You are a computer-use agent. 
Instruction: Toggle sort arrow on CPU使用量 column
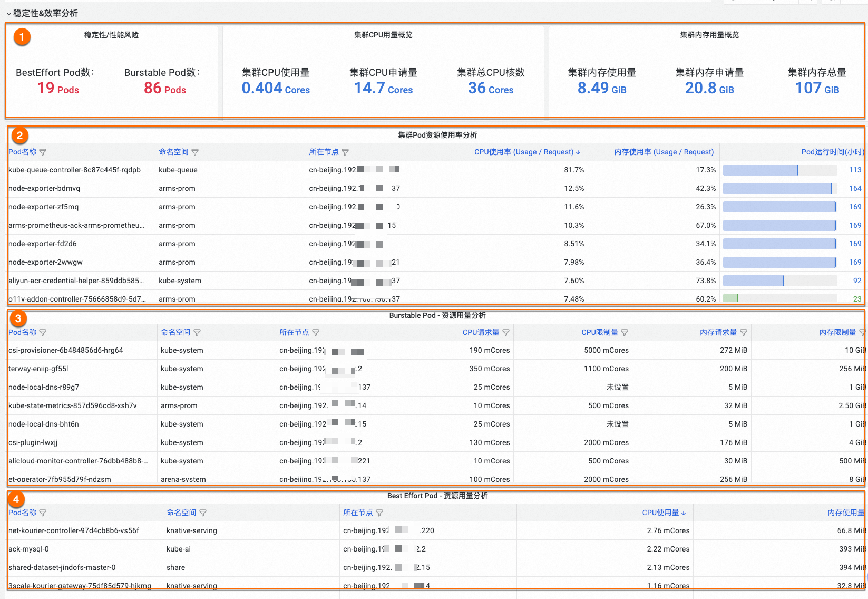[x=684, y=513]
